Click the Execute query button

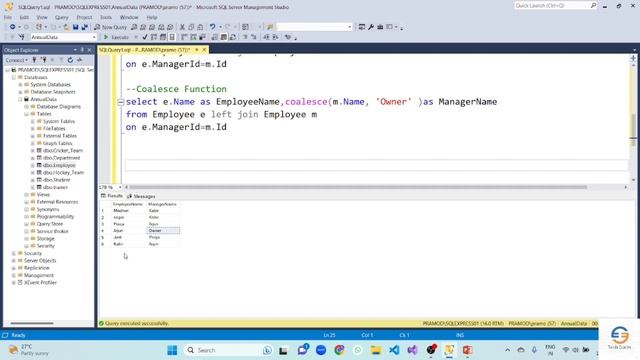tap(116, 37)
